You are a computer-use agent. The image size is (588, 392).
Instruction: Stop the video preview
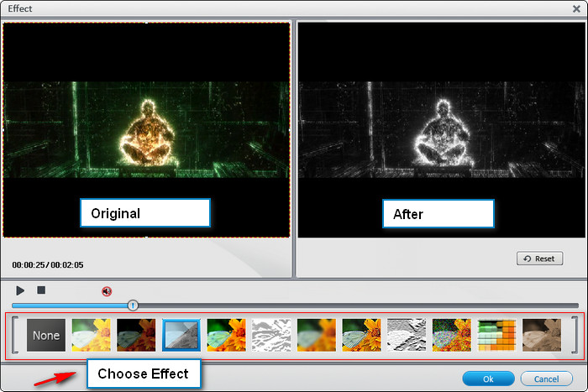41,290
